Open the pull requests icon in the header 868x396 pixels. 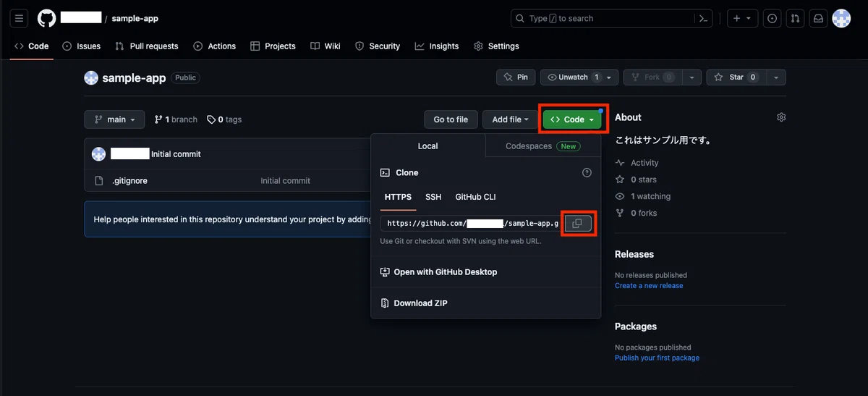pyautogui.click(x=795, y=18)
